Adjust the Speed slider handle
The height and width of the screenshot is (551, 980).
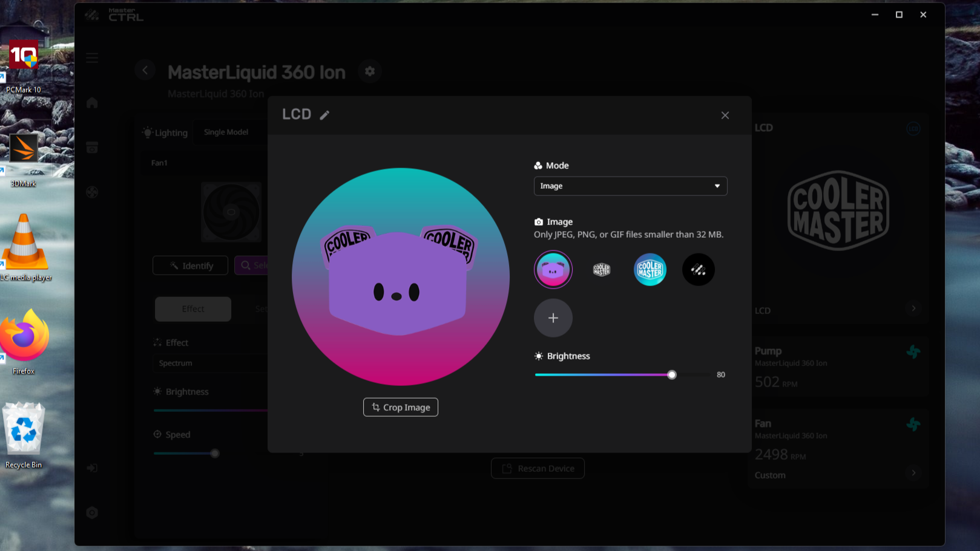pyautogui.click(x=215, y=454)
